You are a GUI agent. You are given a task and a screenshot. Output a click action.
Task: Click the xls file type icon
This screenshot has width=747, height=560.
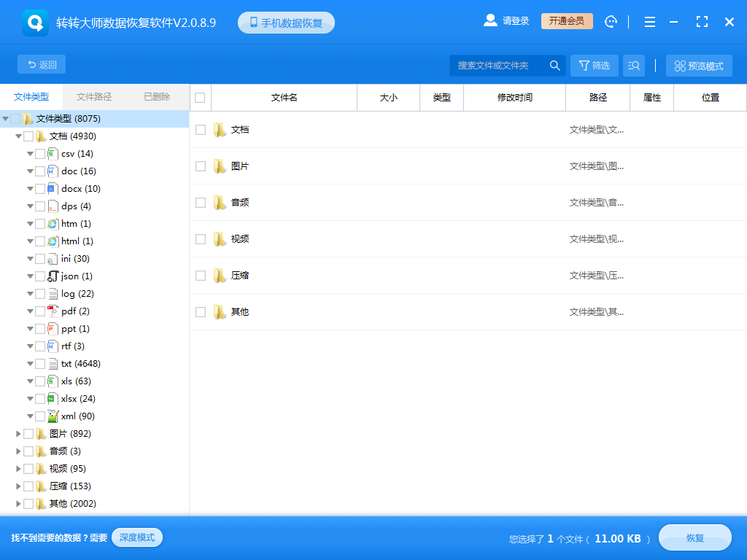pos(53,381)
